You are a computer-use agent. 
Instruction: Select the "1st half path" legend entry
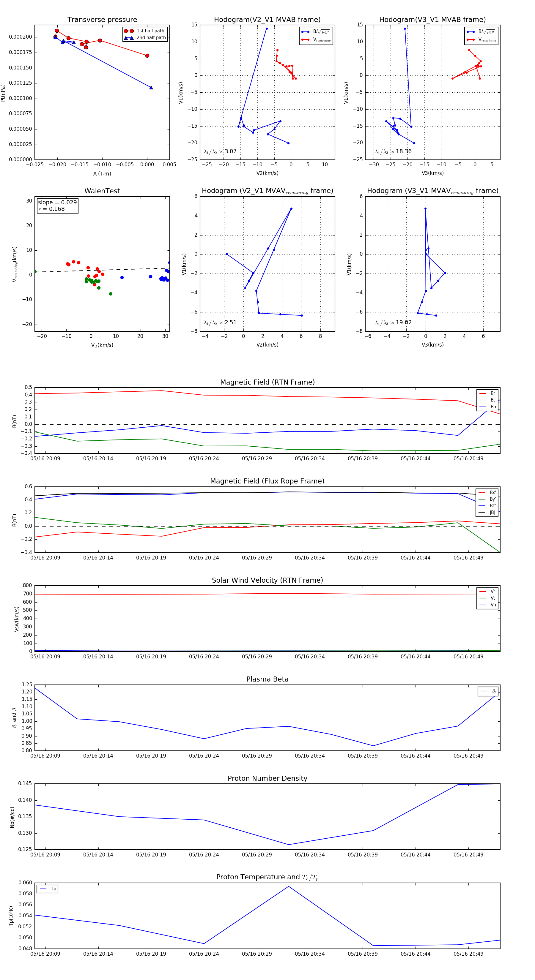[145, 31]
